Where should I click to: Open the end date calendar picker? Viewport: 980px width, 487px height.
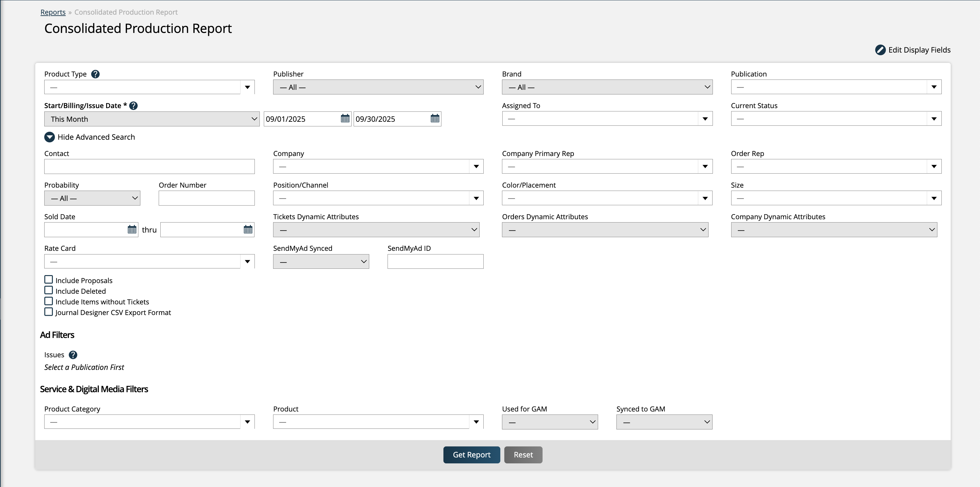(x=434, y=119)
